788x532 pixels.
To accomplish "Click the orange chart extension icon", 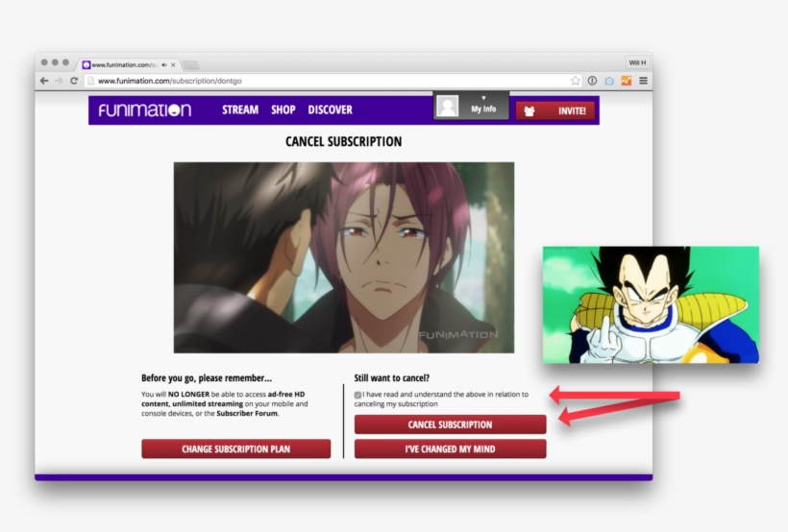I will 627,81.
